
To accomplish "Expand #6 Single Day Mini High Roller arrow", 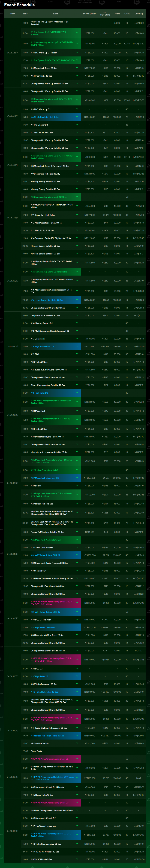I will (x=77, y=117).
